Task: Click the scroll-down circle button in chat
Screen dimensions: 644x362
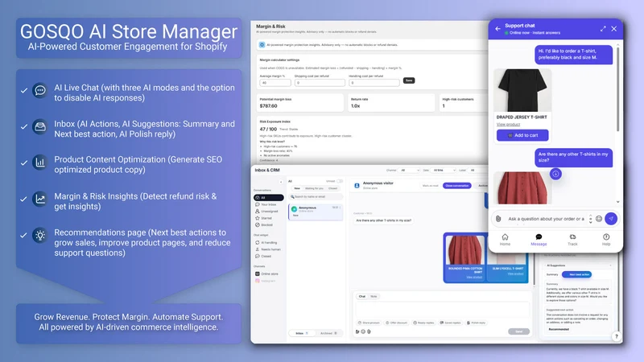Action: click(x=555, y=174)
